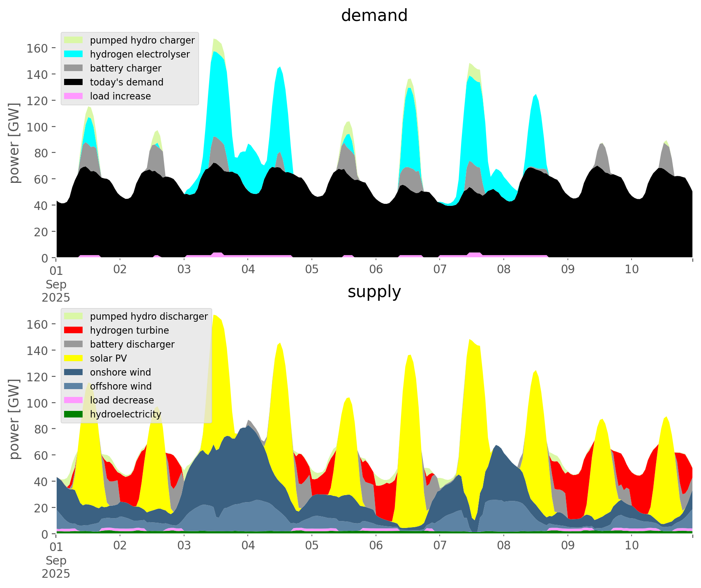Select the yellow solar PV legend swatch

[x=74, y=358]
